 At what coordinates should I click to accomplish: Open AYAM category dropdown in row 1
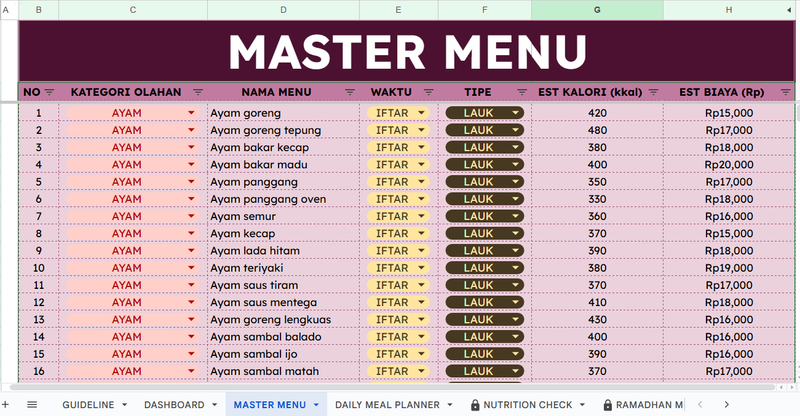point(191,113)
